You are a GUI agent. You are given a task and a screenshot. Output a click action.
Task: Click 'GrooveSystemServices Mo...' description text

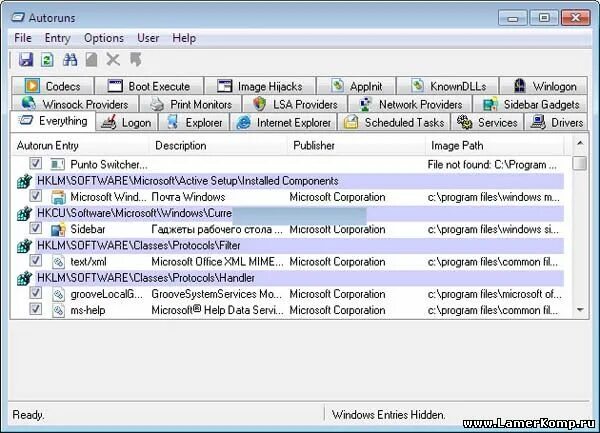tap(217, 294)
